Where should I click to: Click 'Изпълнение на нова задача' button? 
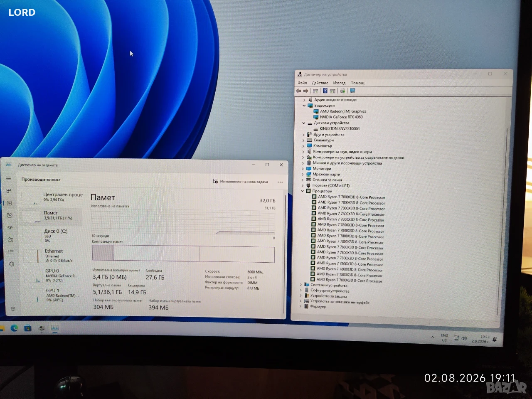coord(241,182)
